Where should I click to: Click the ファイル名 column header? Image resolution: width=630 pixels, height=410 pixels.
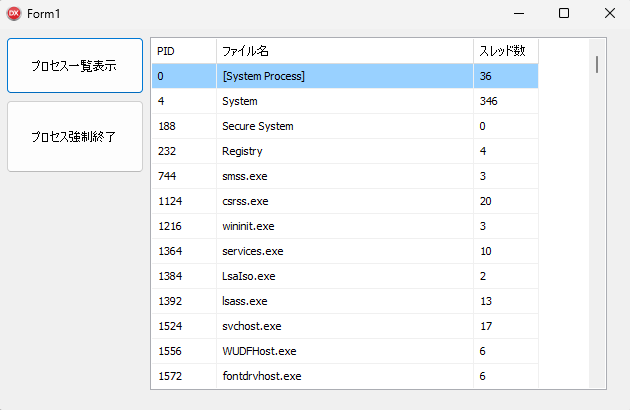[x=344, y=51]
